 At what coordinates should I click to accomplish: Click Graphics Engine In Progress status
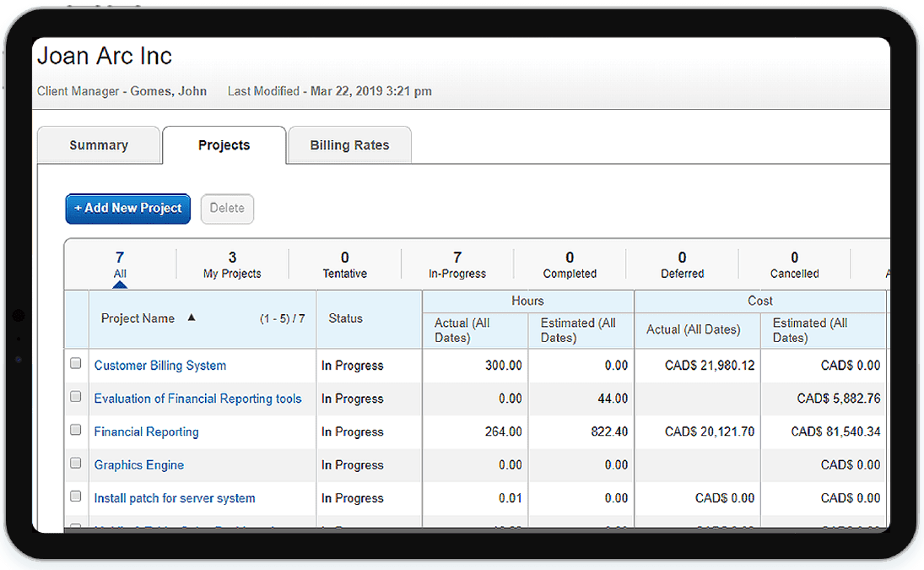click(x=353, y=465)
